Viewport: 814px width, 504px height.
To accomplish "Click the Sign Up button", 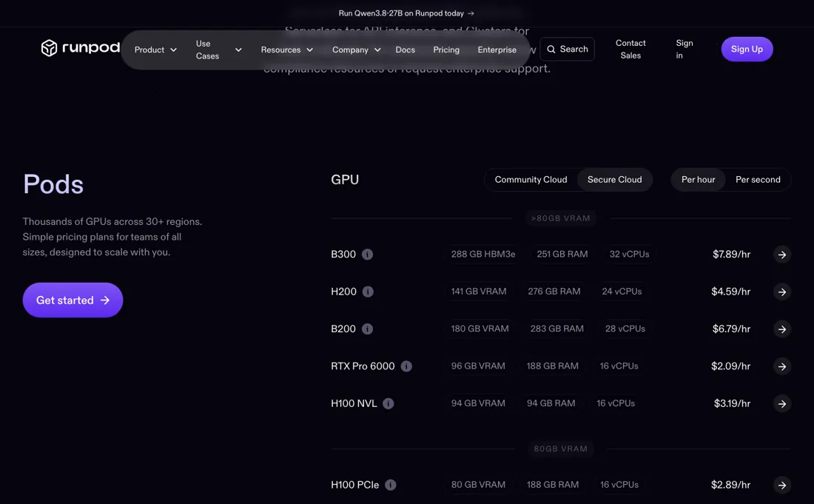I will click(x=747, y=50).
